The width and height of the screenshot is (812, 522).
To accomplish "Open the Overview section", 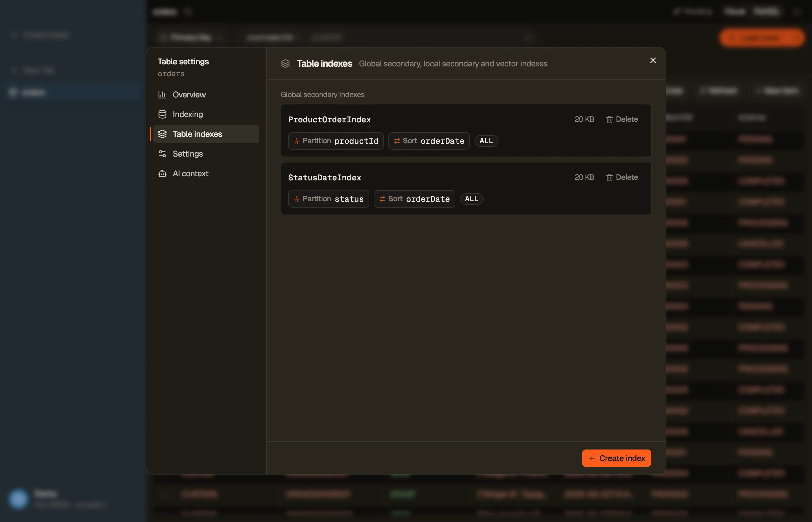I will click(206, 95).
